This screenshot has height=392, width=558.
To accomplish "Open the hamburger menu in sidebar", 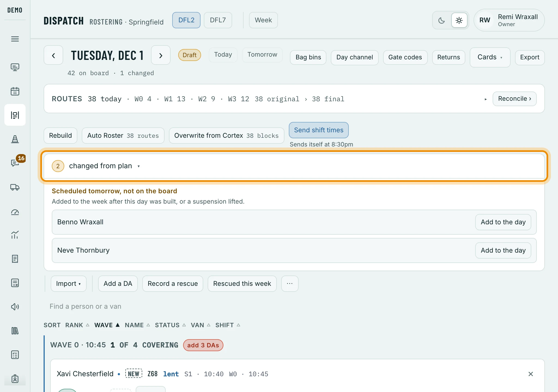I will 15,39.
